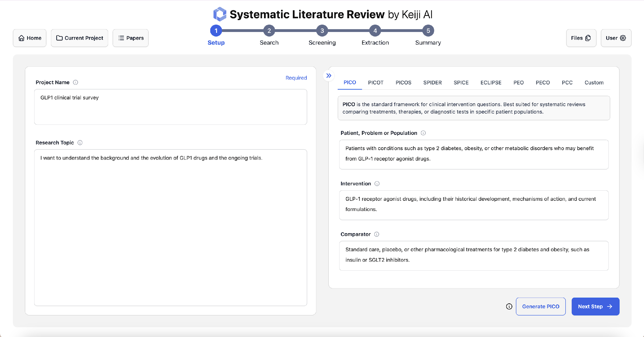The image size is (644, 337).
Task: Open the User settings button
Action: click(x=616, y=38)
